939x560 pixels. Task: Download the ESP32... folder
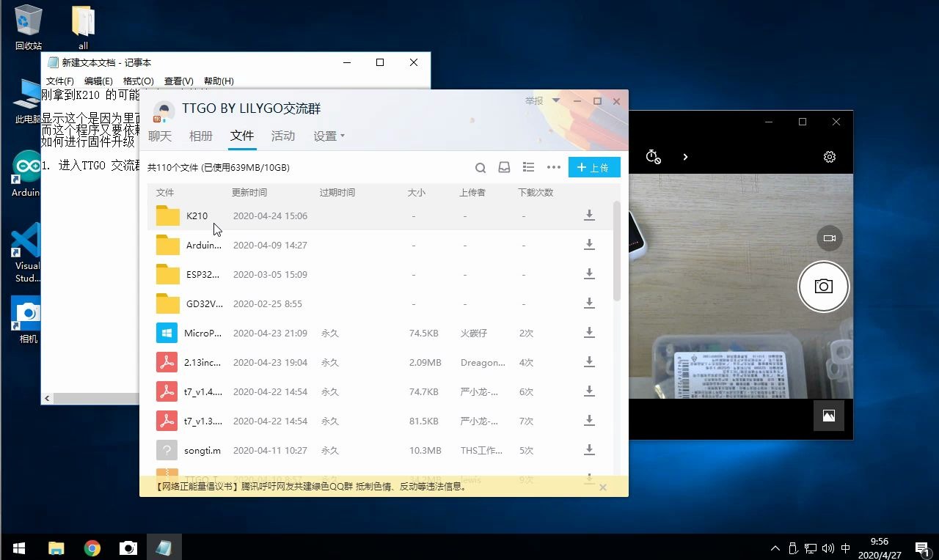click(x=589, y=274)
